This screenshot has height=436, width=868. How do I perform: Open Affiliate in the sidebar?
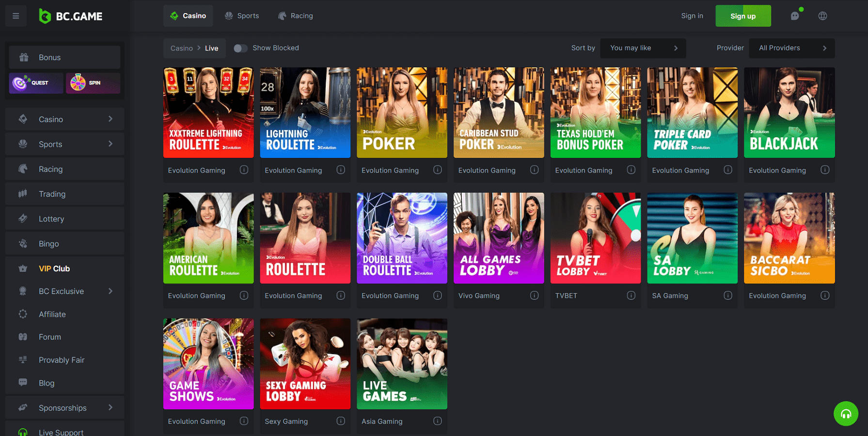click(64, 314)
